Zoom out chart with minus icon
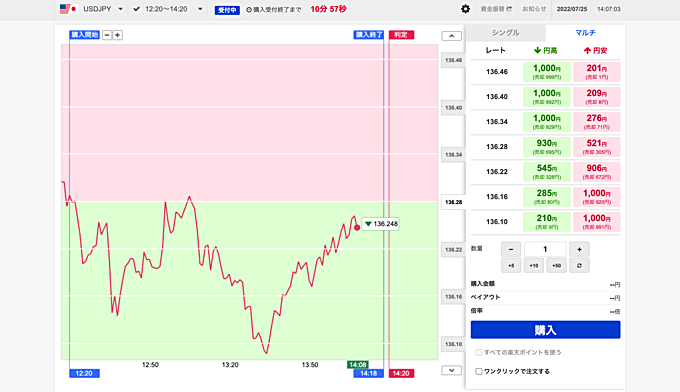The image size is (680, 392). 107,35
